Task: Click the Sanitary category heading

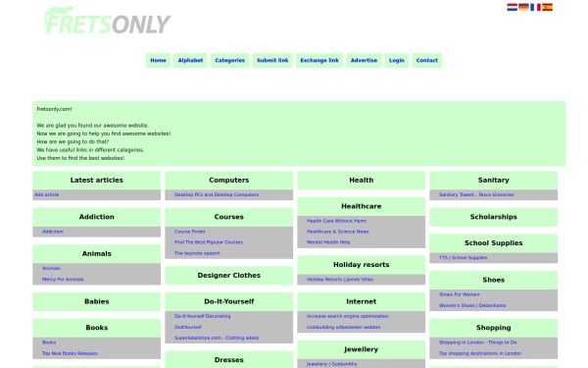Action: (x=494, y=181)
